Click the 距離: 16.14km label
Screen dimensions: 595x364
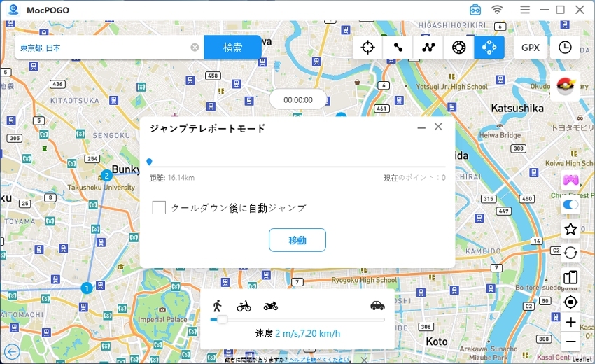pyautogui.click(x=172, y=178)
